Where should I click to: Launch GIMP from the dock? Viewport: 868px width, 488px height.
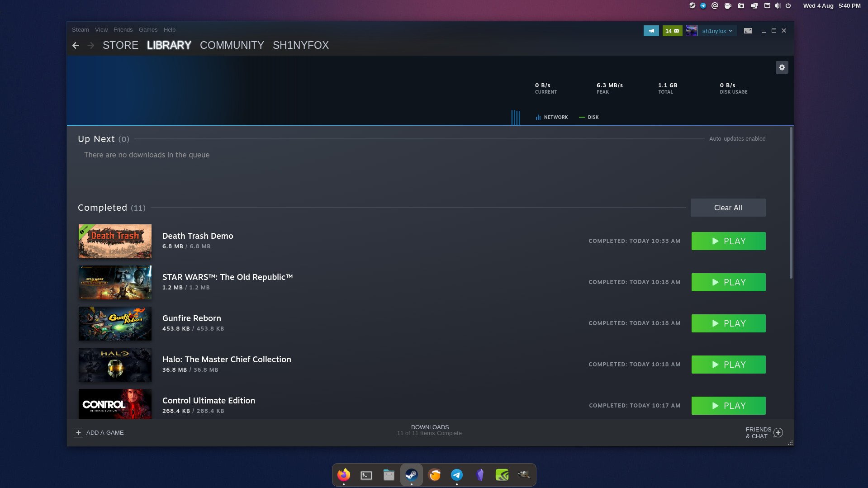click(x=525, y=475)
